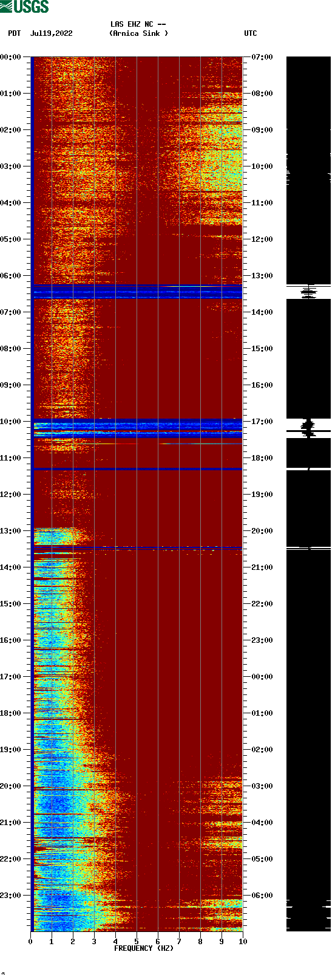Click the UTC time label '17:00'

tap(262, 422)
